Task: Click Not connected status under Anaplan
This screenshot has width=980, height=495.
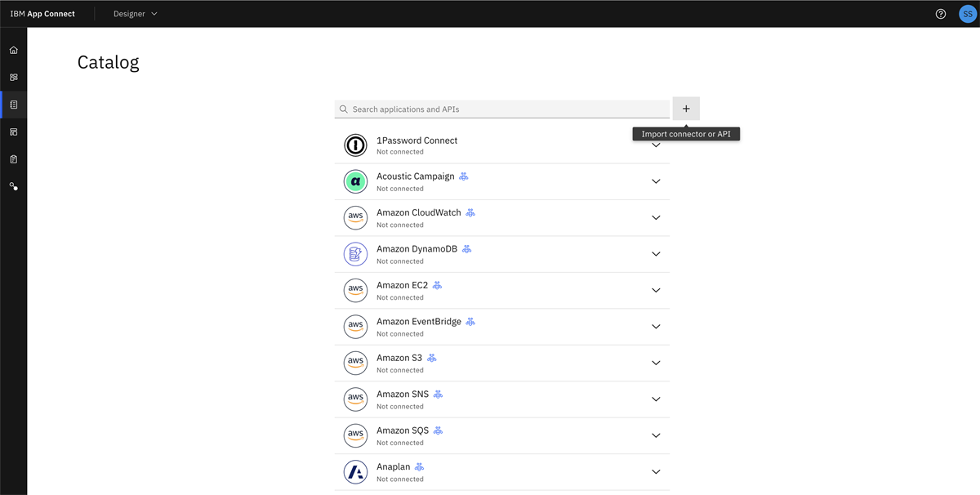Action: coord(400,479)
